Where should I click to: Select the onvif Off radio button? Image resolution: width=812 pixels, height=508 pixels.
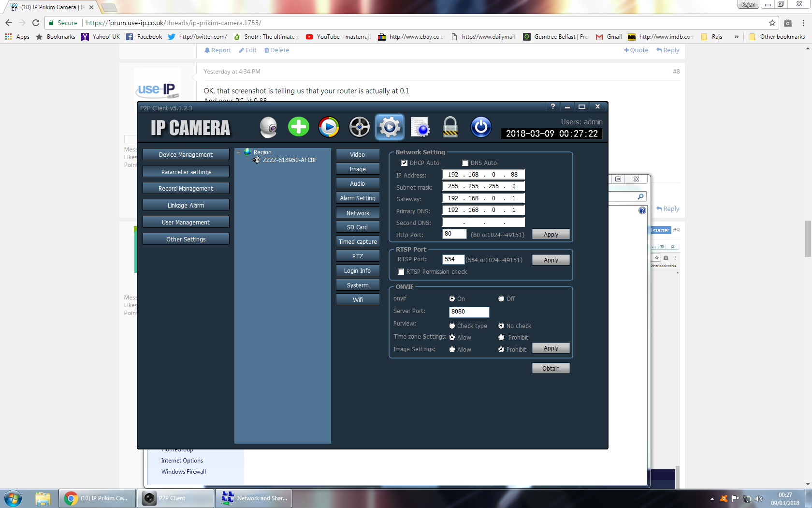tap(501, 299)
